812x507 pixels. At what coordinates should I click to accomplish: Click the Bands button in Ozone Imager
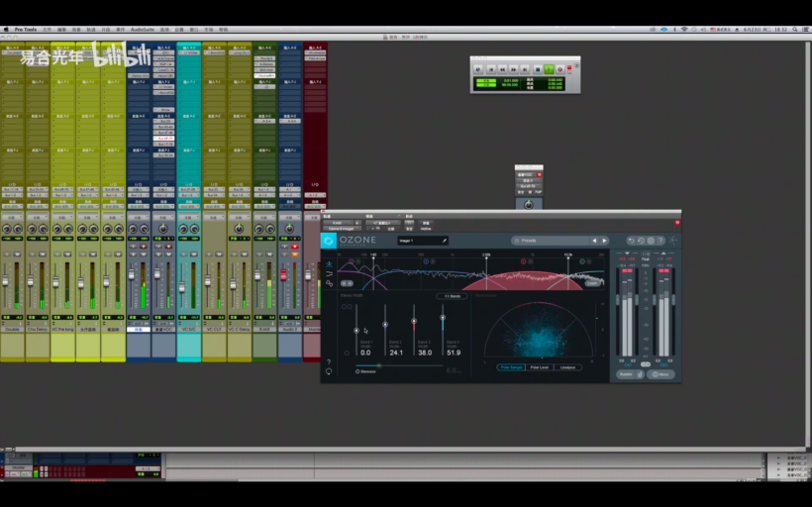tap(453, 296)
